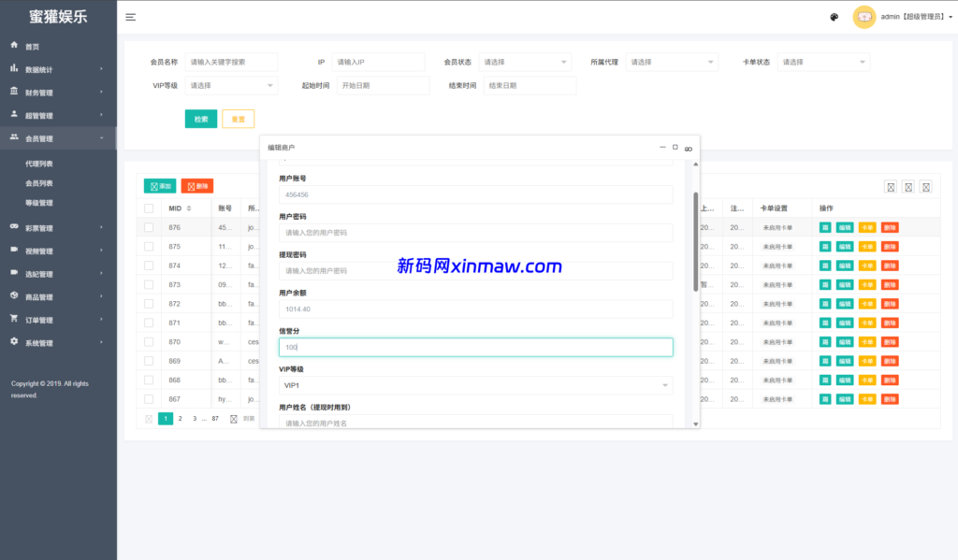Click the link icon in 编辑商户 dialog header
The height and width of the screenshot is (560, 958).
689,147
